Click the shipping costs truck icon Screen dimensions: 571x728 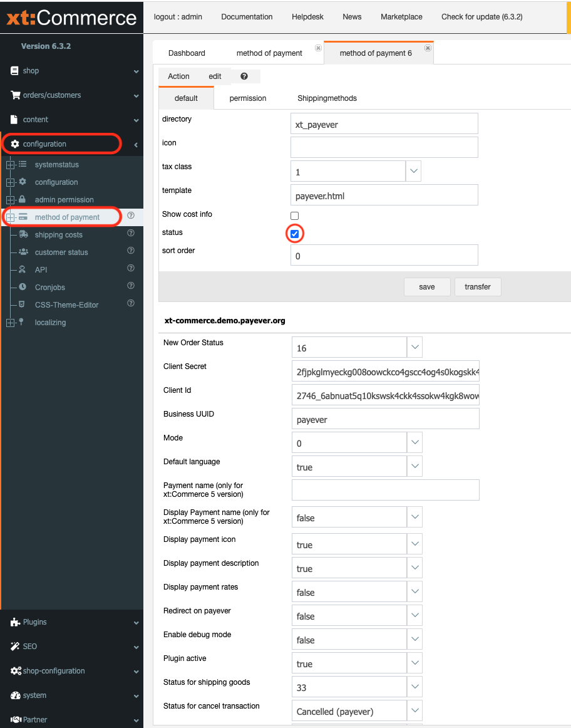(x=23, y=234)
